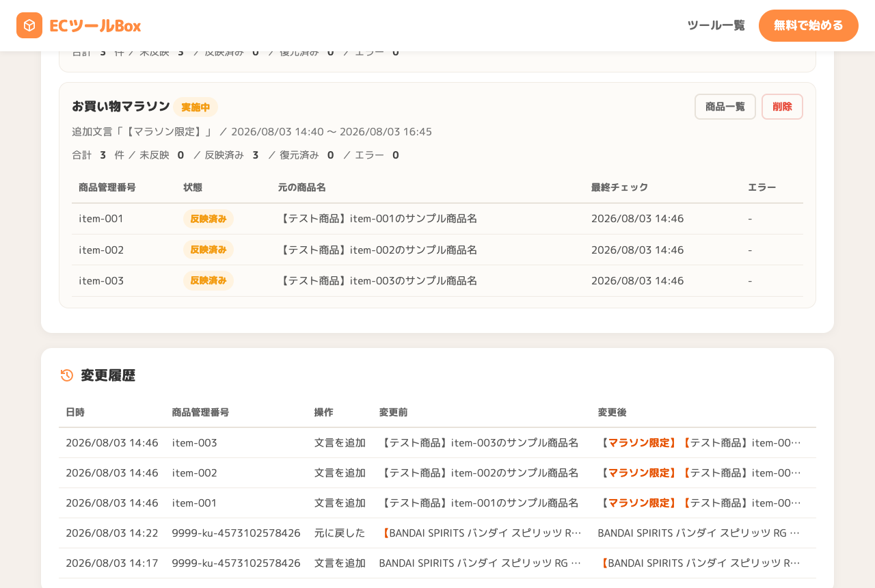Click 反映済み badge in item-001 row
Image resolution: width=875 pixels, height=588 pixels.
[208, 219]
